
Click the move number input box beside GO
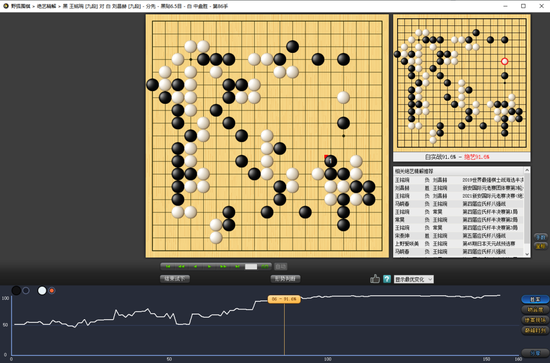(251, 267)
